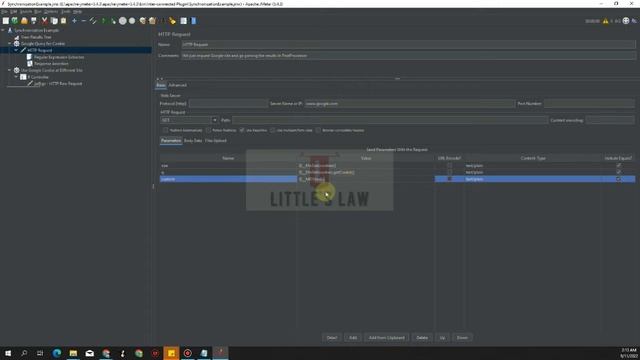Collapse the HTTP Request tree node
The height and width of the screenshot is (360, 640).
tap(16, 50)
